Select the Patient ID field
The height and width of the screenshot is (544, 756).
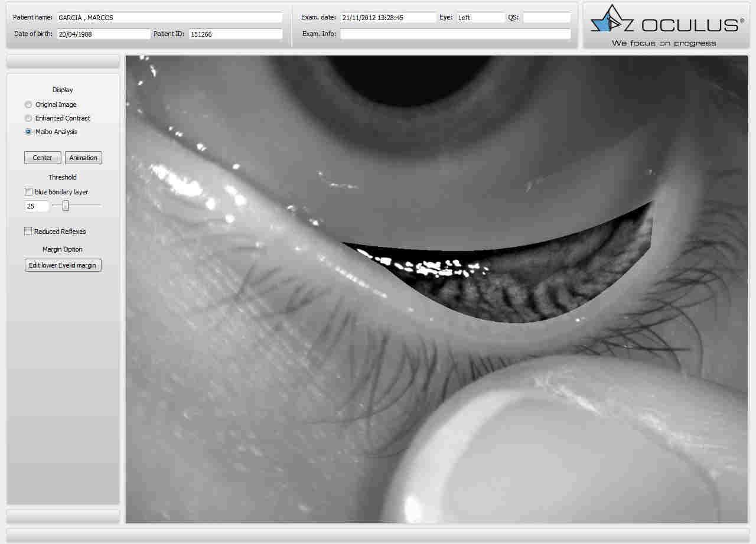click(235, 34)
